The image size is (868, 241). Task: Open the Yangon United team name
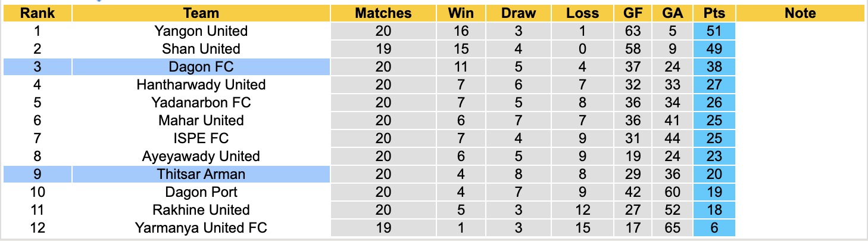[201, 31]
